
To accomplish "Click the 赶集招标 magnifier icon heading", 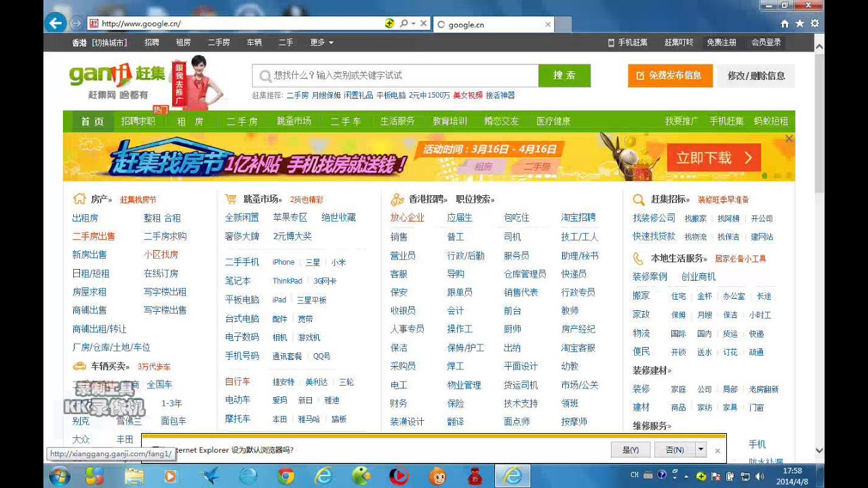I will point(661,199).
